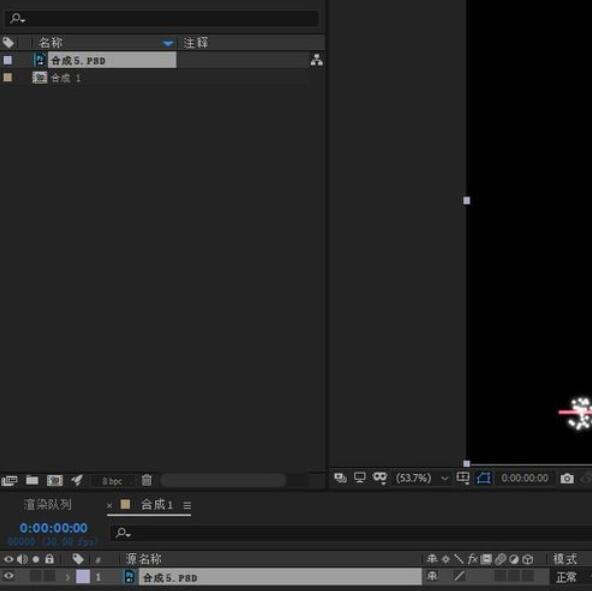Click the 8 bpc color depth button
This screenshot has height=591, width=592.
coord(112,481)
